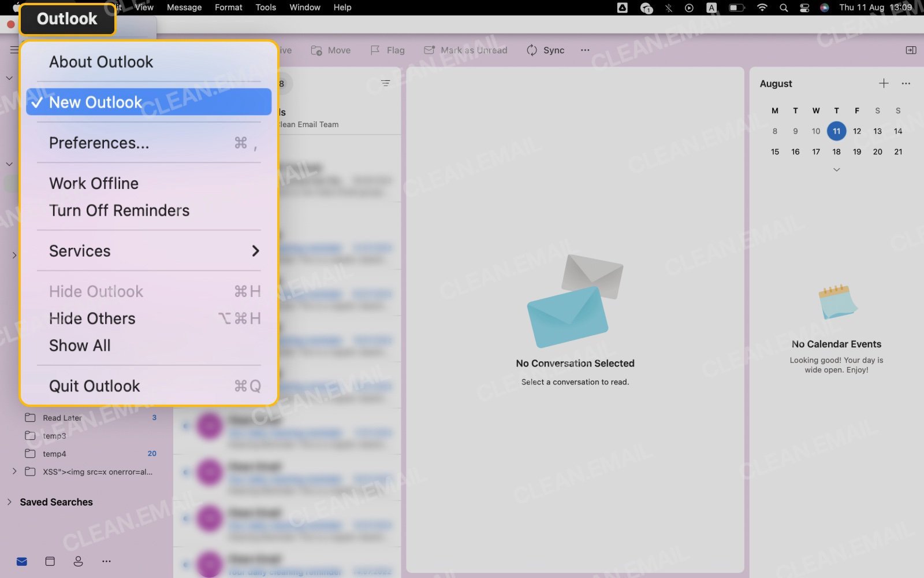
Task: Expand the Saved Searches section
Action: (x=10, y=502)
